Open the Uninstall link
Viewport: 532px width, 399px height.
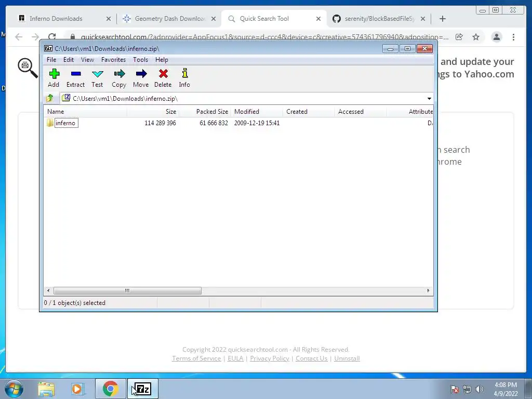[347, 358]
